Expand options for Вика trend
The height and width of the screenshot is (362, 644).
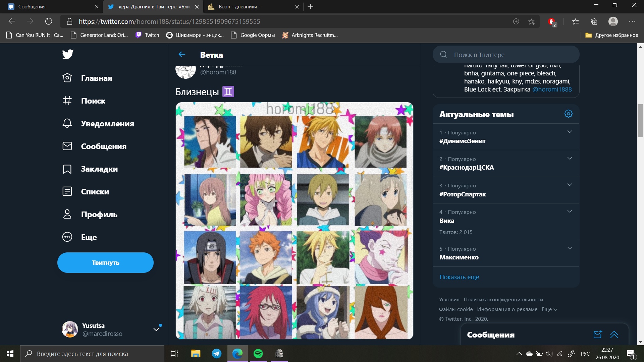tap(570, 211)
